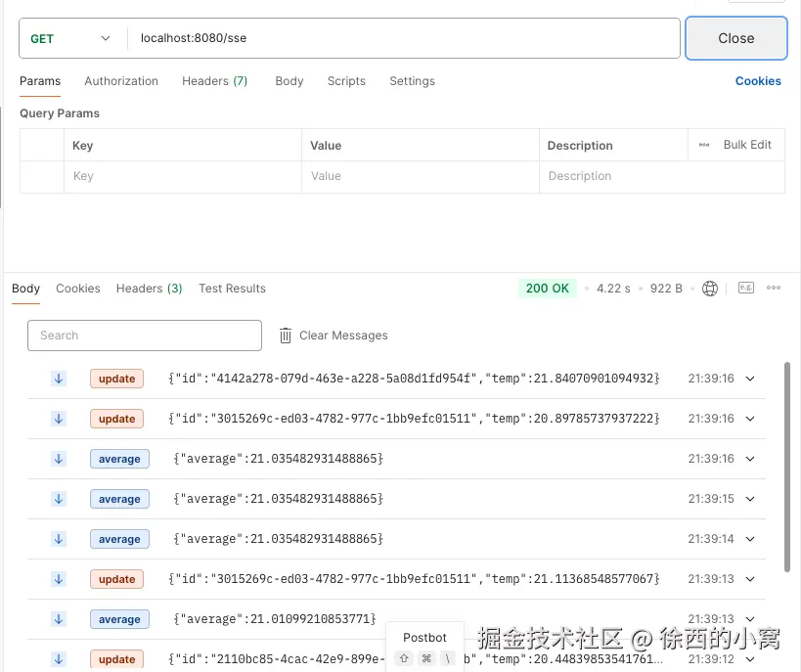Expand the update message at 21:39:12
The height and width of the screenshot is (672, 801).
(x=750, y=659)
